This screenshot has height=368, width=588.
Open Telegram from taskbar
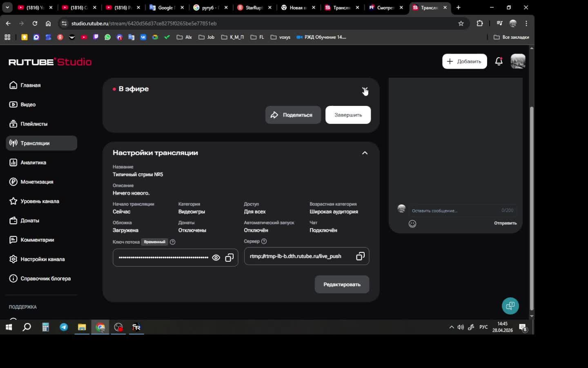click(x=64, y=327)
